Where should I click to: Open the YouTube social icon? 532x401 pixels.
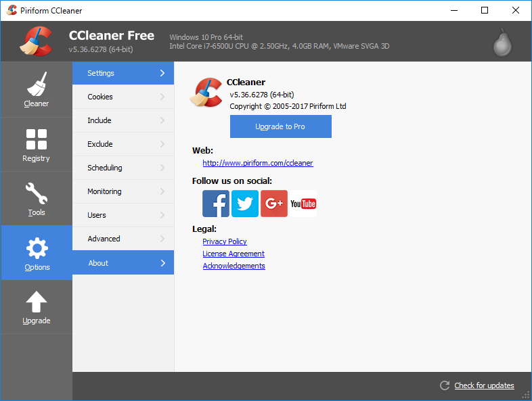pos(303,204)
